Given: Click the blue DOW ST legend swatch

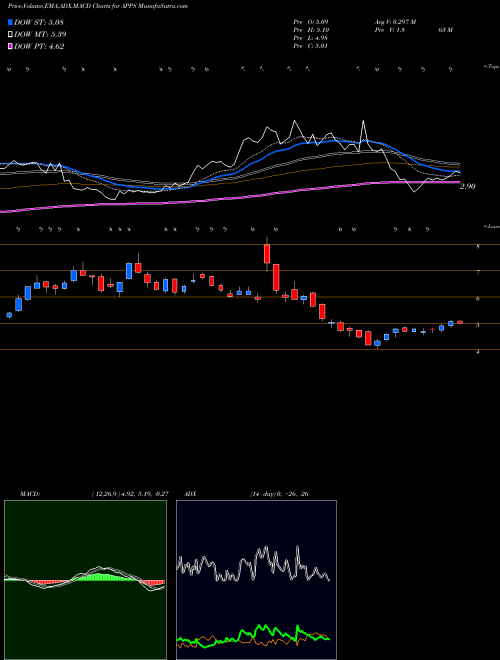Looking at the screenshot, I should pyautogui.click(x=10, y=22).
